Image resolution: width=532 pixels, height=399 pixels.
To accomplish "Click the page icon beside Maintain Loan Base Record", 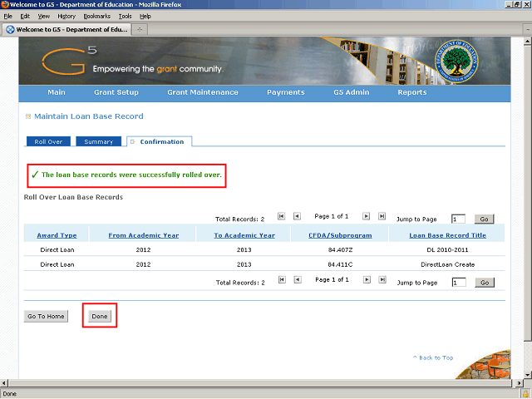I will pyautogui.click(x=28, y=116).
